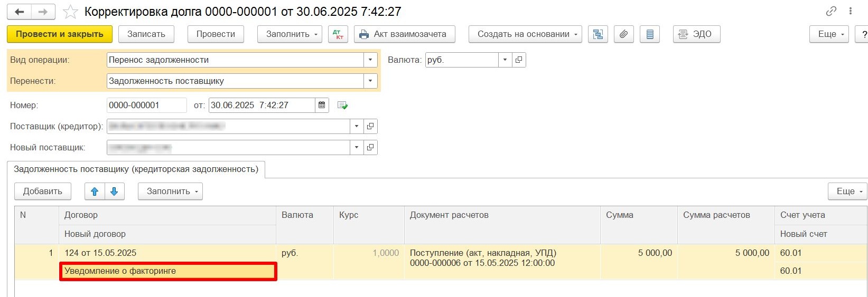Screen dimensions: 868x297
Task: Move row up with blue up arrow
Action: [95, 191]
